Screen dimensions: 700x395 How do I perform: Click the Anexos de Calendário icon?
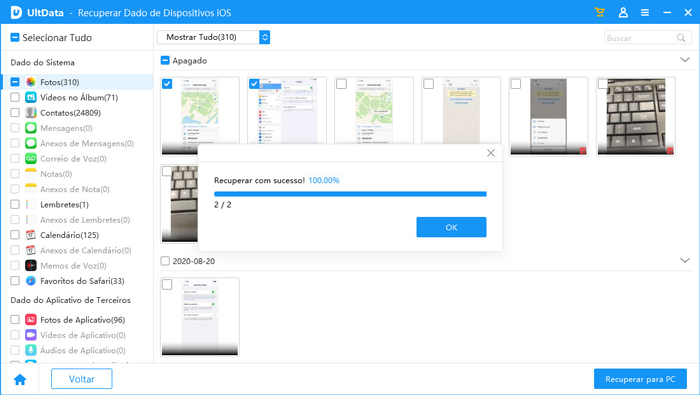pyautogui.click(x=31, y=250)
